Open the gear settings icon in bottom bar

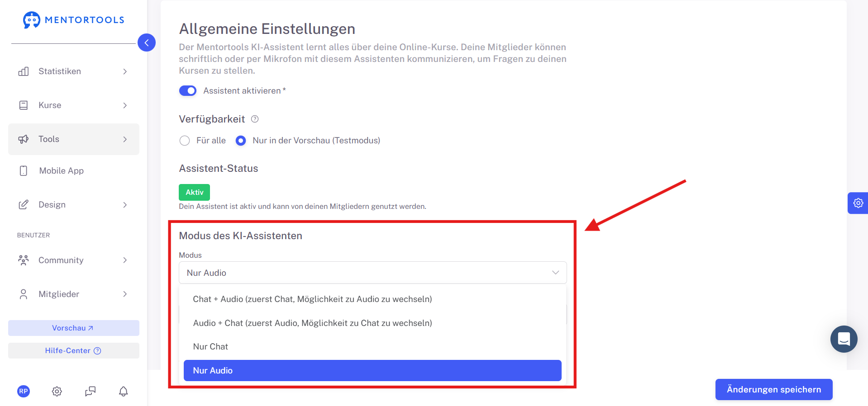click(57, 391)
